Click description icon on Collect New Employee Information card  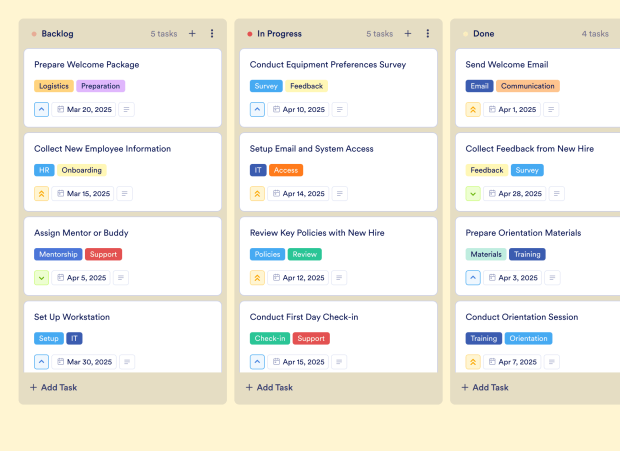coord(125,194)
